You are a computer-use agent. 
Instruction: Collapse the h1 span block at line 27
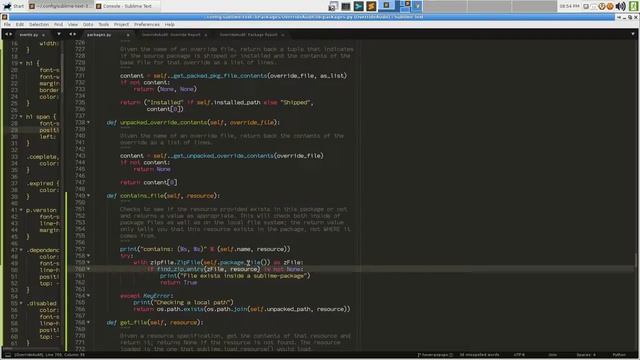click(x=21, y=117)
